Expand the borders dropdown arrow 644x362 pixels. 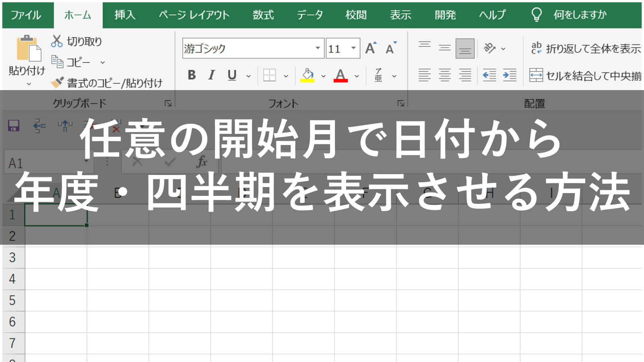tap(286, 76)
